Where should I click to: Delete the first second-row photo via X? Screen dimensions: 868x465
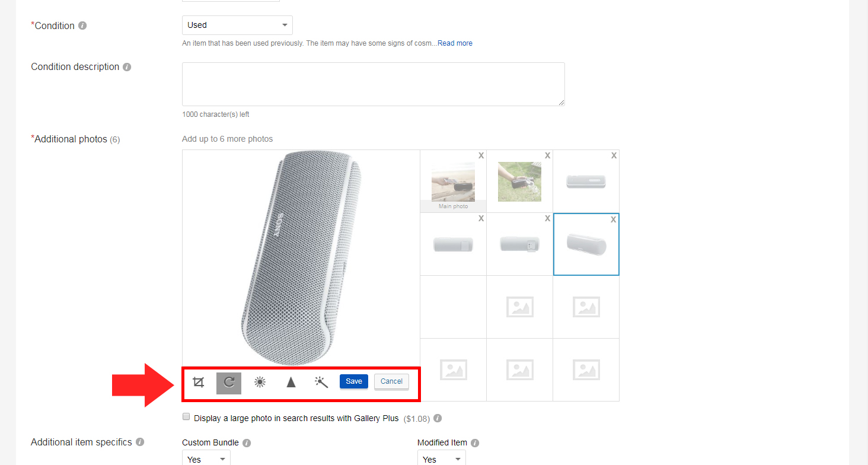pos(481,218)
